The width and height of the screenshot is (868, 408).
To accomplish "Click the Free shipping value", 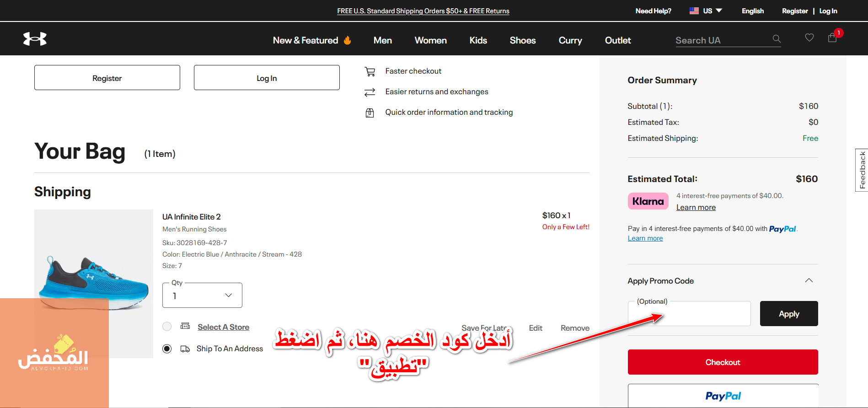I will 810,138.
